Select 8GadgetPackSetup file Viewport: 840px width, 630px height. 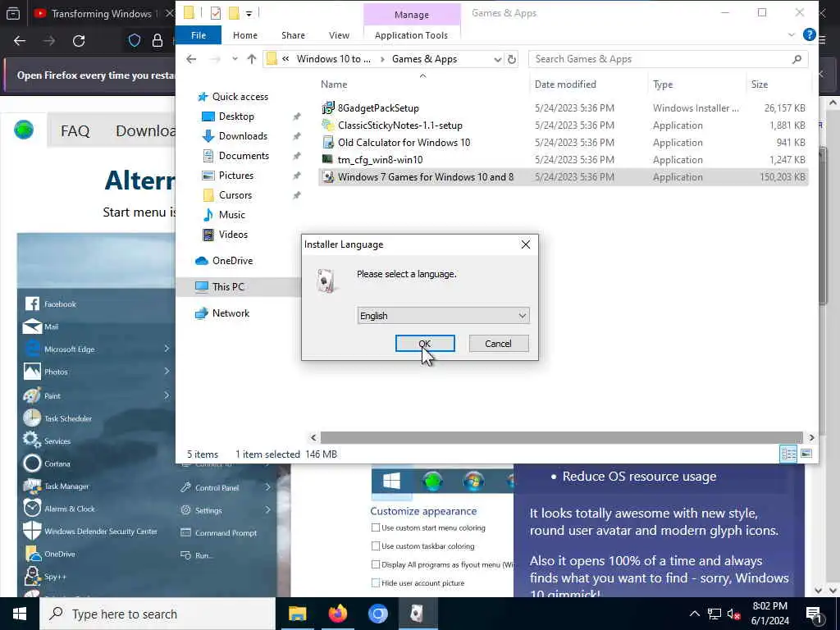(378, 108)
